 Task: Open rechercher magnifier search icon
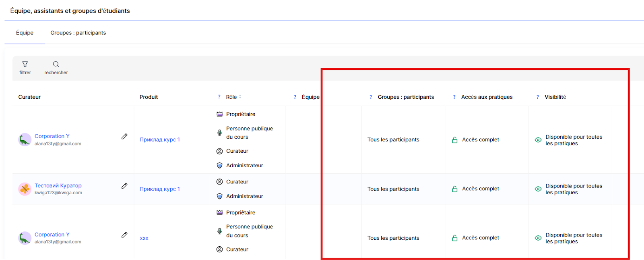tap(56, 64)
